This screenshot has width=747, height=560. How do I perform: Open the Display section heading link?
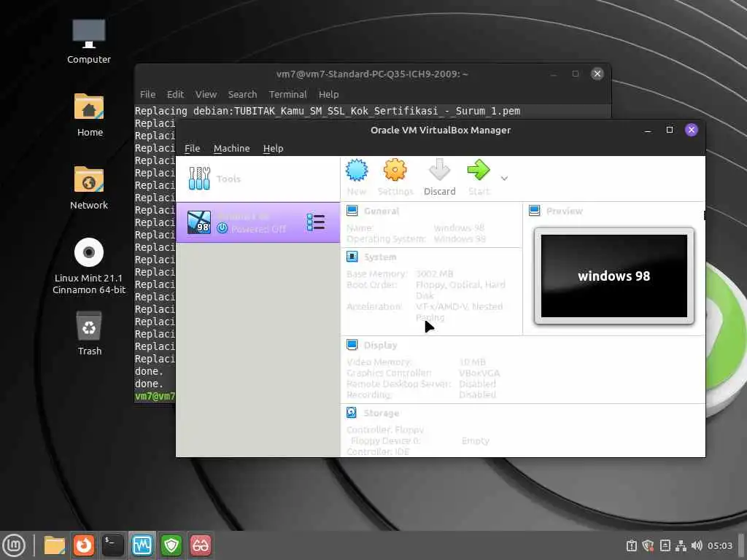pos(380,345)
